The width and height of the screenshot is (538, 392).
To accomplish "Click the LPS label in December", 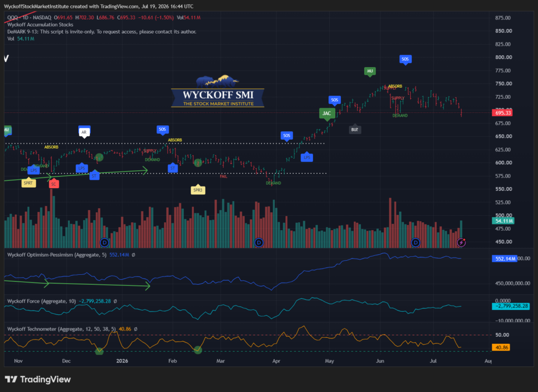I will pyautogui.click(x=81, y=168).
